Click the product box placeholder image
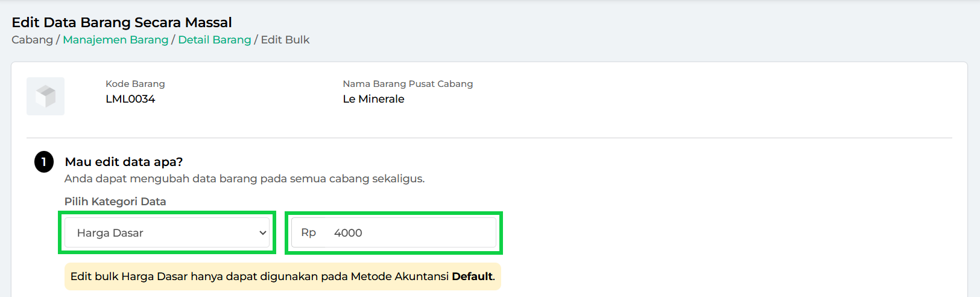 [45, 96]
